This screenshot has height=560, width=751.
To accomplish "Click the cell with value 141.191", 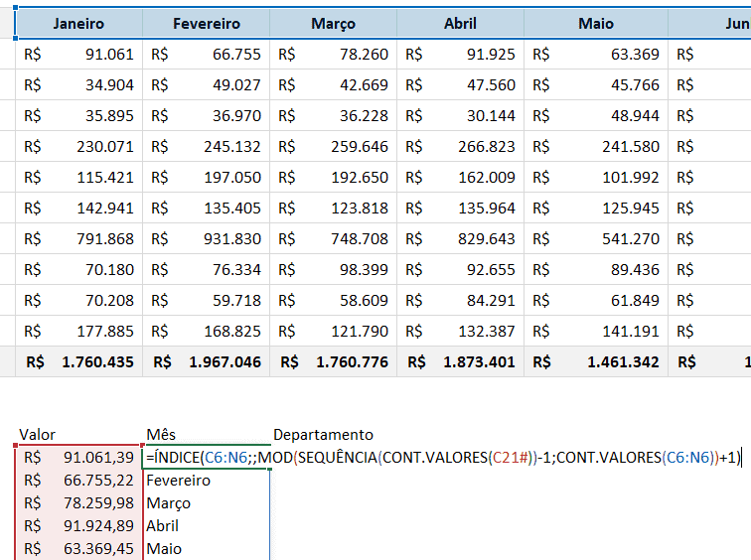I will pos(596,331).
